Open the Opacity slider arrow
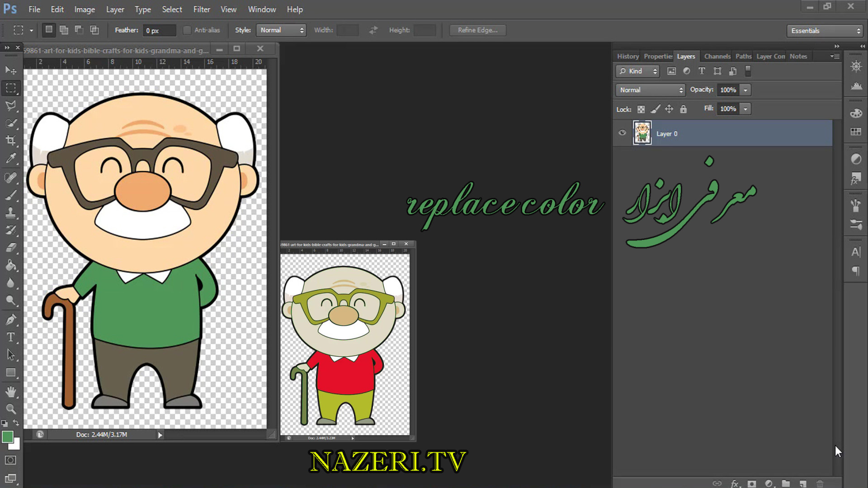The width and height of the screenshot is (868, 488). tap(745, 90)
